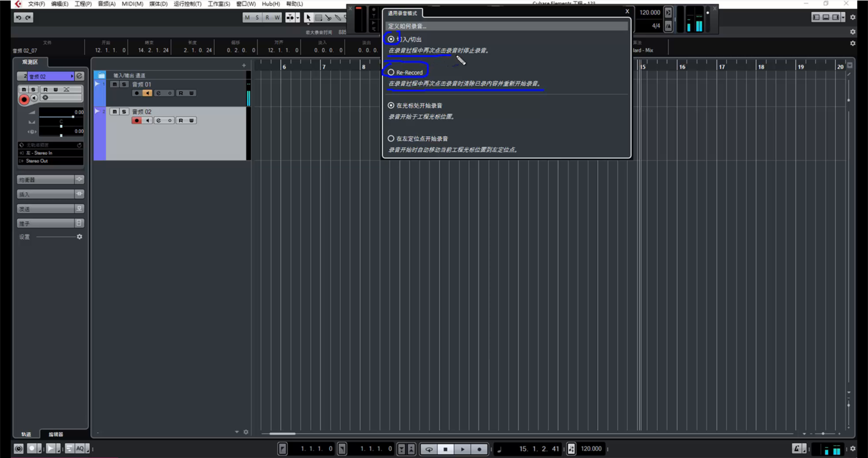Viewport: 868px width, 458px height.
Task: Open the inspector track name dropdown arrow
Action: 72,76
